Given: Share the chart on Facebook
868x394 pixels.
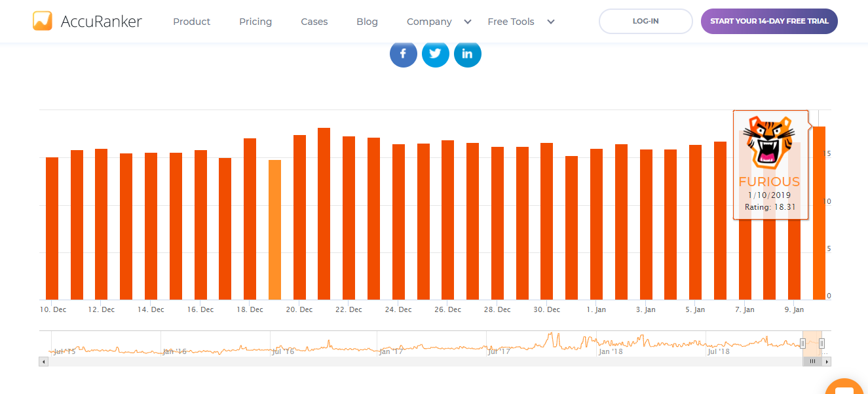Looking at the screenshot, I should point(403,54).
